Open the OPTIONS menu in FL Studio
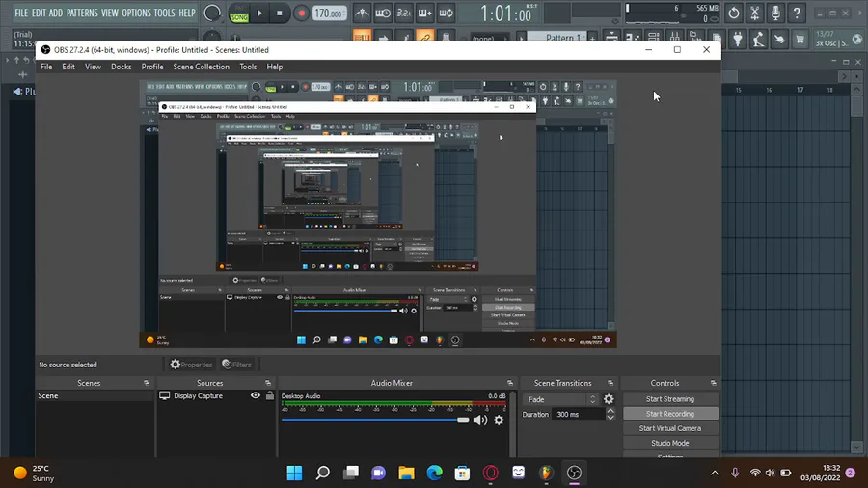This screenshot has width=868, height=488. click(136, 13)
